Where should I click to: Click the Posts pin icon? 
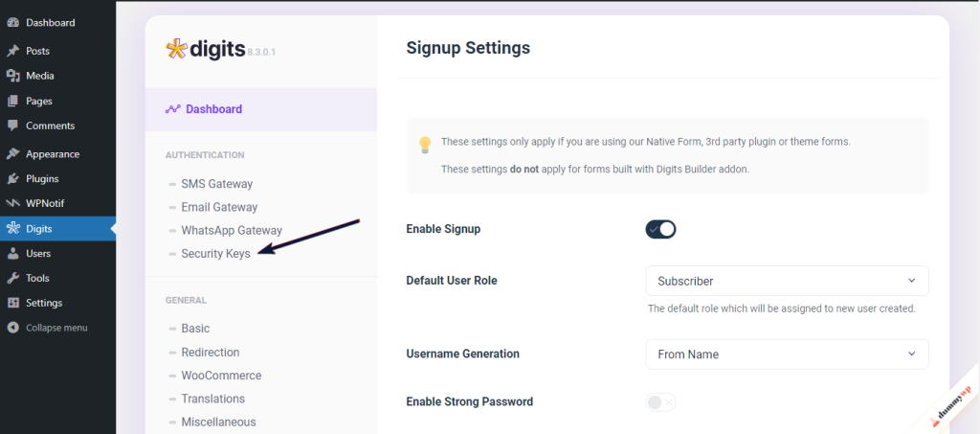12,51
